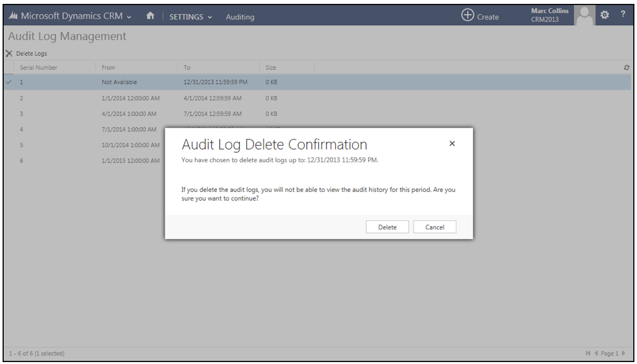Expand the SETTINGS dropdown chevron

coord(210,17)
